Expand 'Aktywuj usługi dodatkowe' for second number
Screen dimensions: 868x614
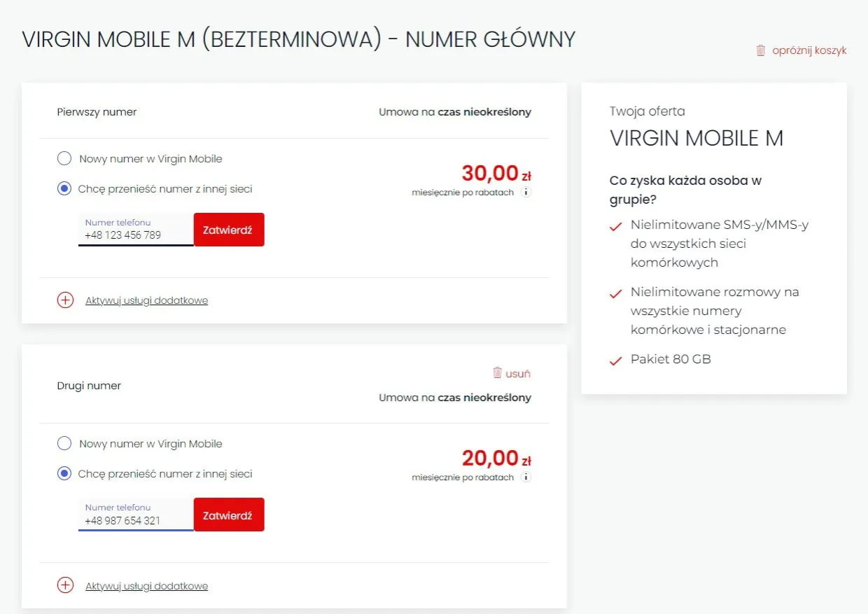[146, 586]
